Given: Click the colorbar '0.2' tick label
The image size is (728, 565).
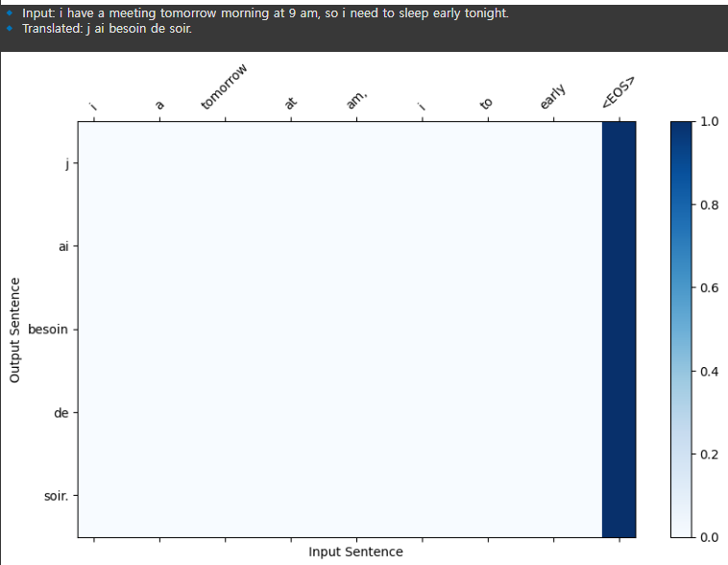Looking at the screenshot, I should tap(709, 454).
